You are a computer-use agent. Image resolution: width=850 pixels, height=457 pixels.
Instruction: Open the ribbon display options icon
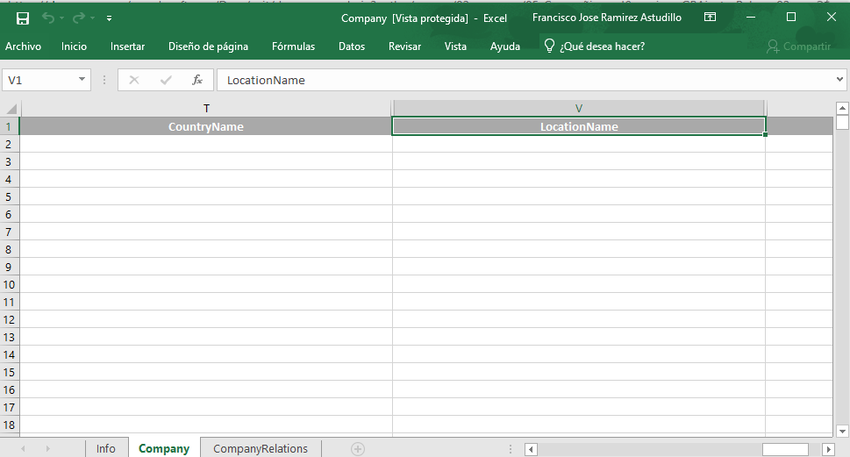[710, 17]
